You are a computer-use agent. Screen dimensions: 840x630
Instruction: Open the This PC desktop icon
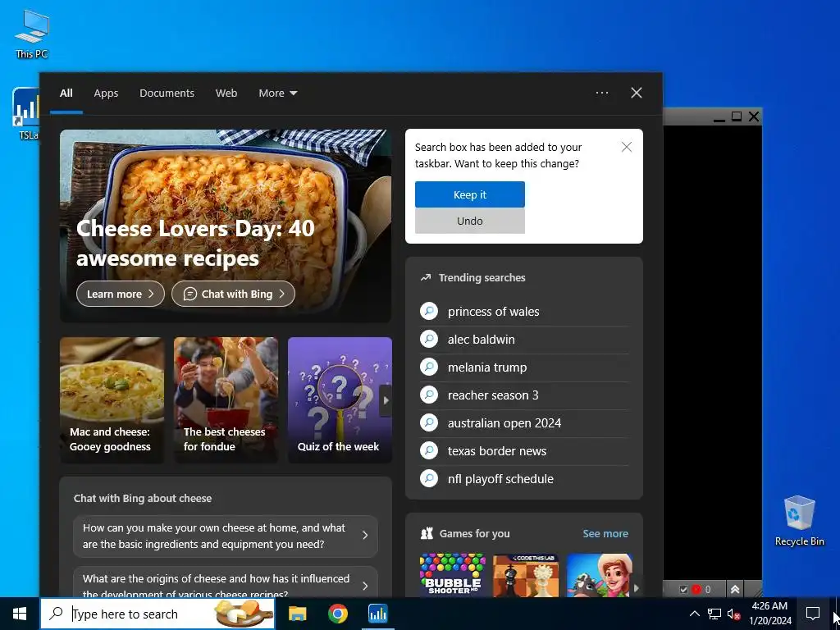(32, 34)
